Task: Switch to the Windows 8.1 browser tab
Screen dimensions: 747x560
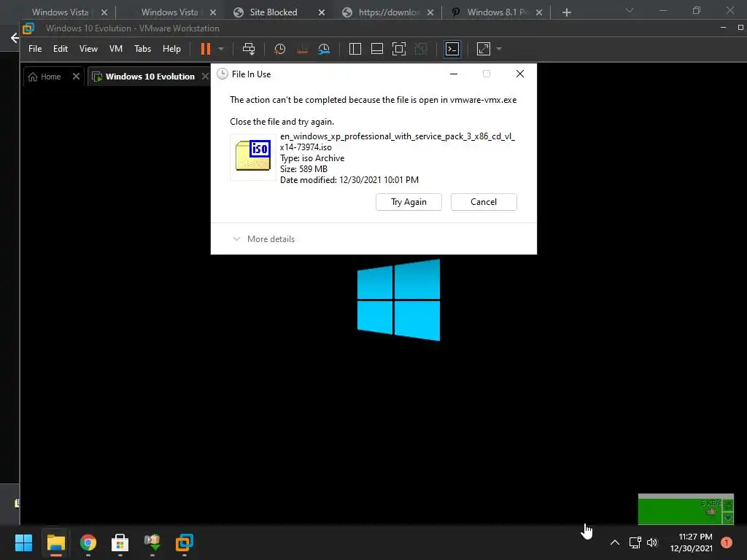Action: click(495, 12)
